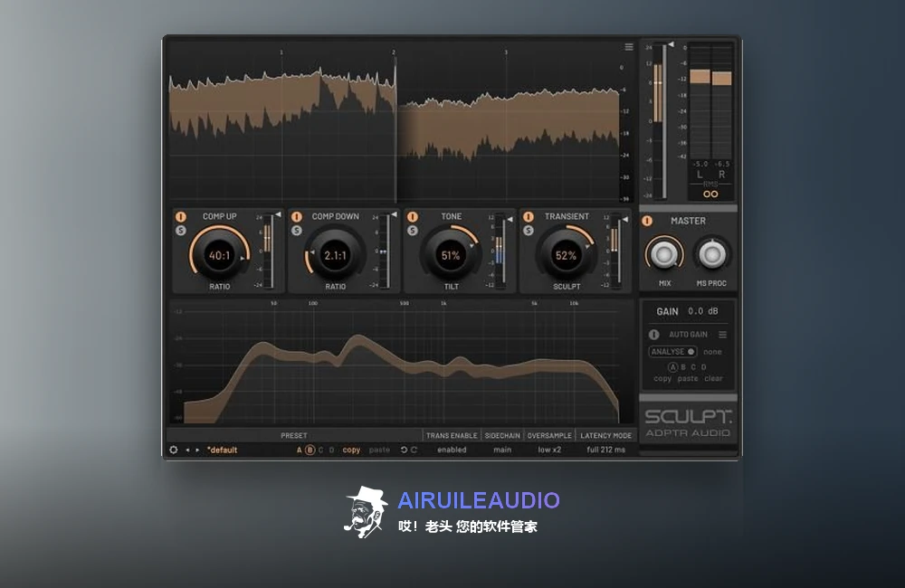Image resolution: width=905 pixels, height=588 pixels.
Task: Solo the Transient module
Action: [529, 231]
